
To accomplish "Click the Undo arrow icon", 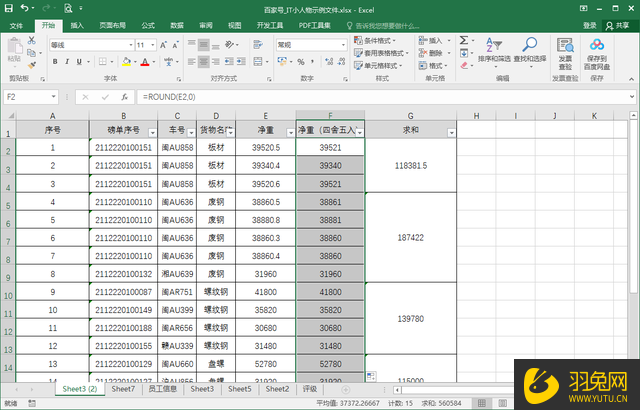I will pyautogui.click(x=24, y=8).
